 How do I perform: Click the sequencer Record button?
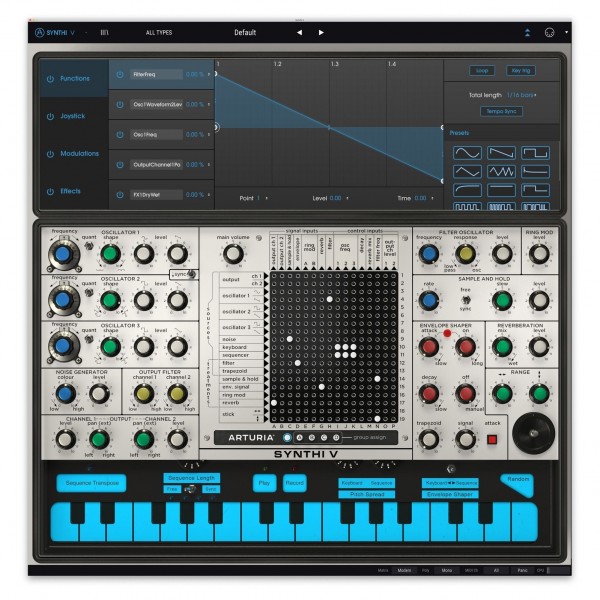click(x=294, y=483)
